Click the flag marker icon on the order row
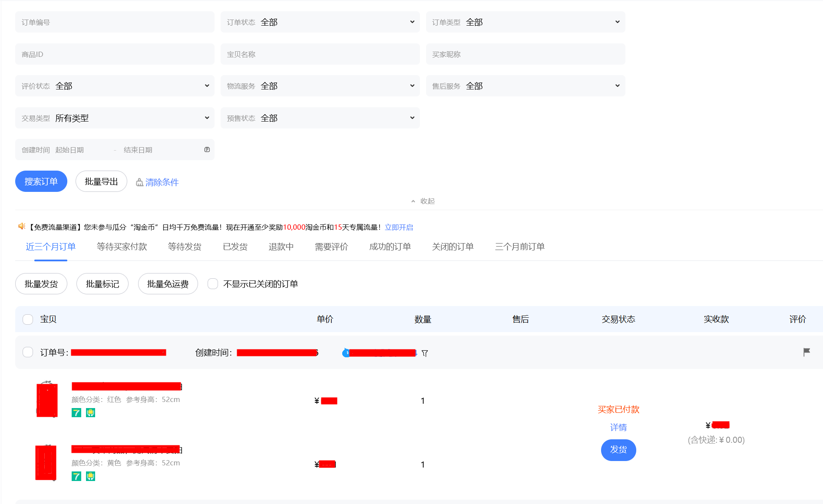 click(806, 352)
